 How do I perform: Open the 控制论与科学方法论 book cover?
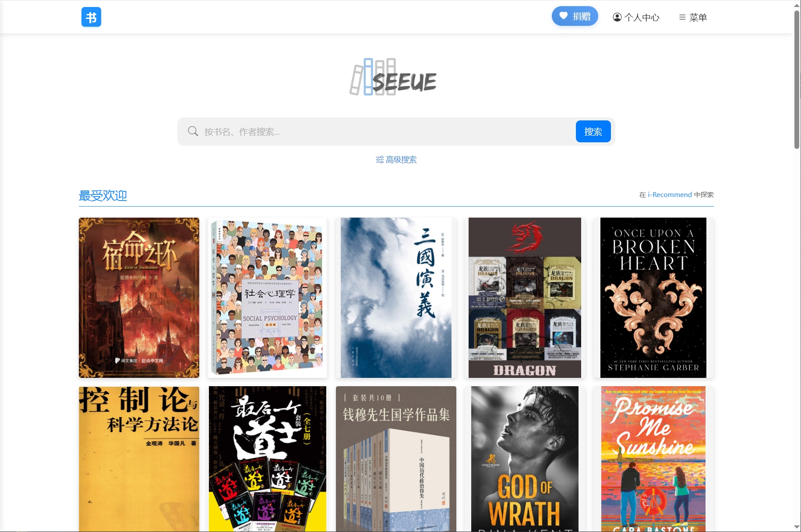click(x=139, y=459)
